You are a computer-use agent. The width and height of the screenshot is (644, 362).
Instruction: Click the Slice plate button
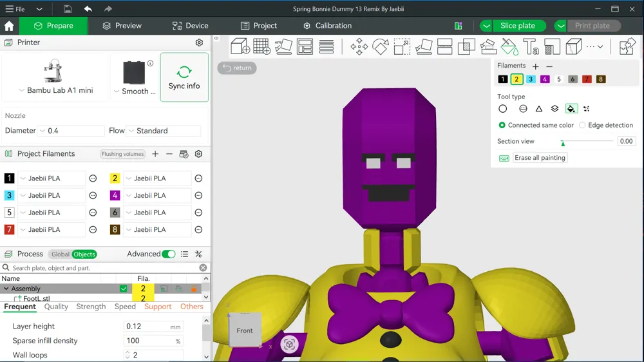[518, 26]
